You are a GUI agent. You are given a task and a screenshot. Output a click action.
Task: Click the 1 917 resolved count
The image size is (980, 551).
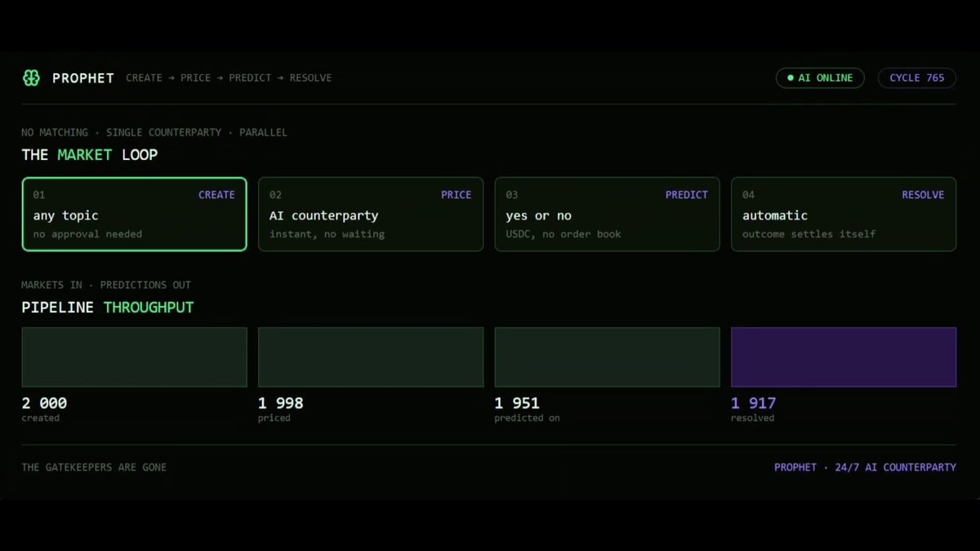(x=754, y=403)
